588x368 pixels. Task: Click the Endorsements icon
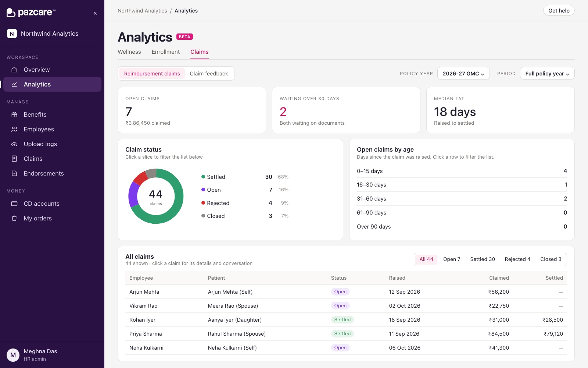tap(14, 173)
